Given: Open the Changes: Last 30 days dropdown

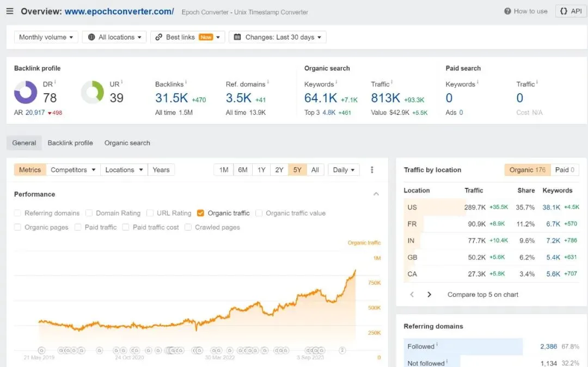Looking at the screenshot, I should pyautogui.click(x=278, y=37).
